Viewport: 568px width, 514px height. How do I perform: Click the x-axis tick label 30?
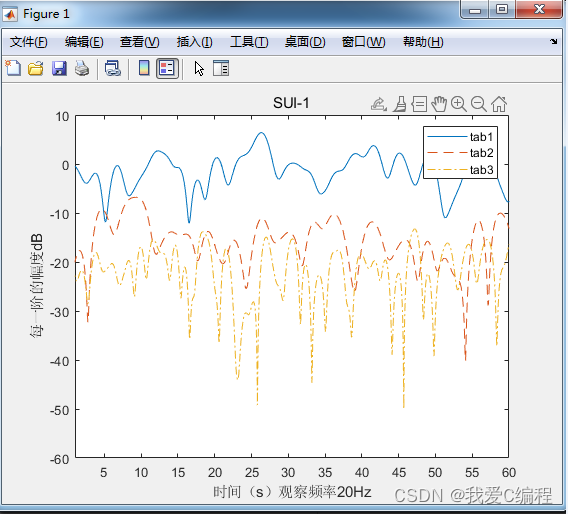click(288, 473)
